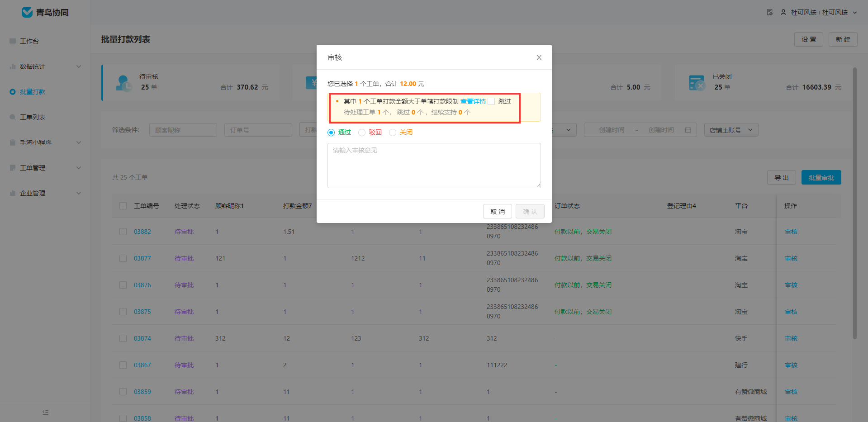Open the 查看详情 link
The width and height of the screenshot is (868, 422).
pyautogui.click(x=473, y=101)
